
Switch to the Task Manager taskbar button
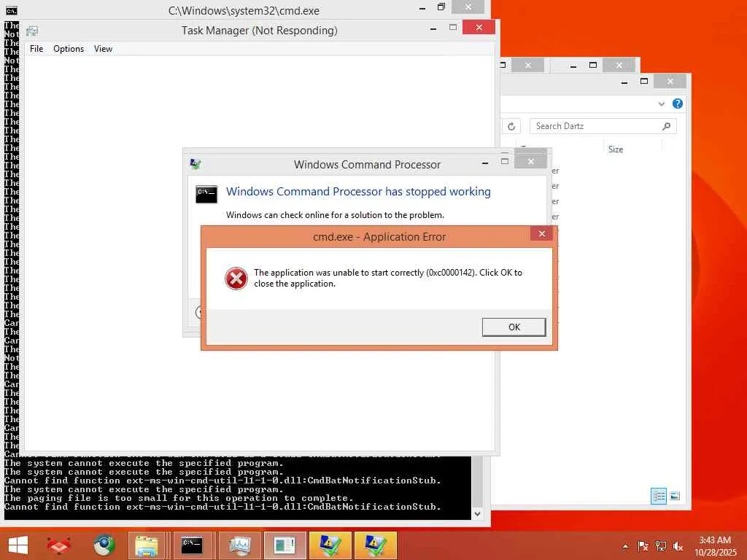[x=239, y=545]
